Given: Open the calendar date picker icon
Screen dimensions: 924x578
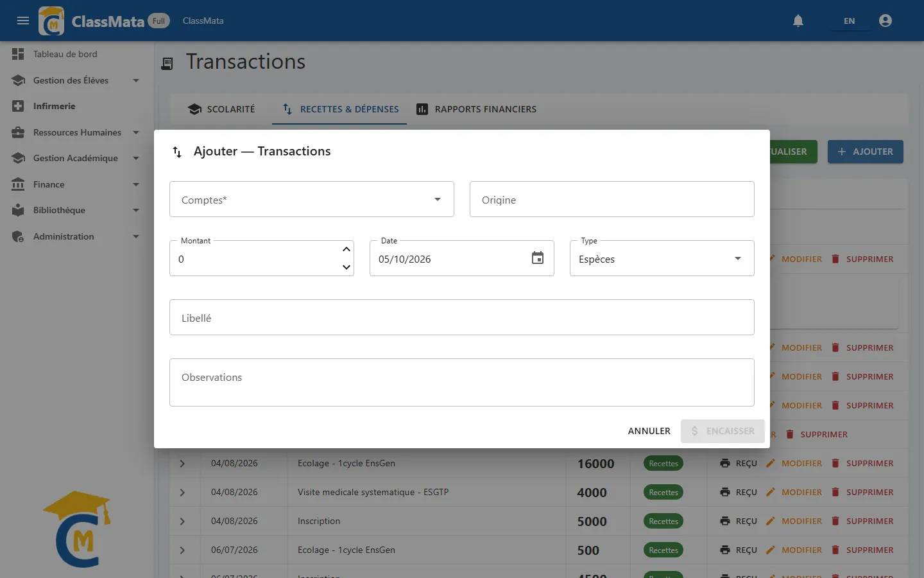Looking at the screenshot, I should 538,258.
